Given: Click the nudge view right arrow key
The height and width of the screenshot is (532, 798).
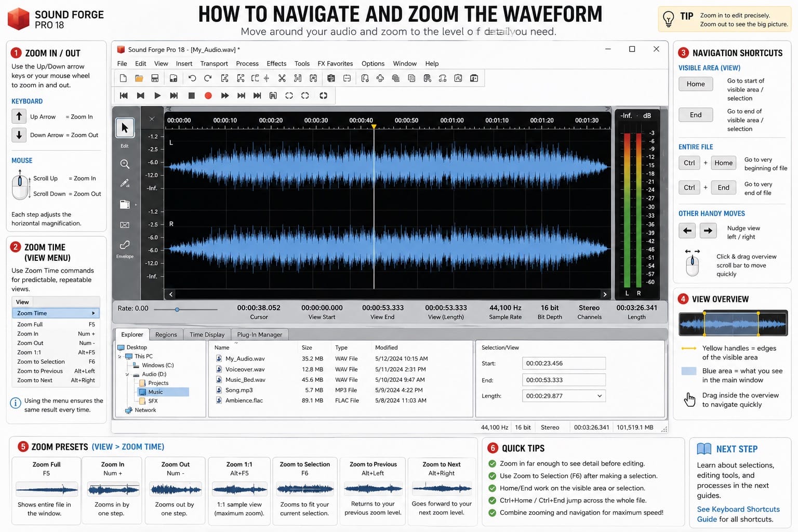Looking at the screenshot, I should pos(708,230).
